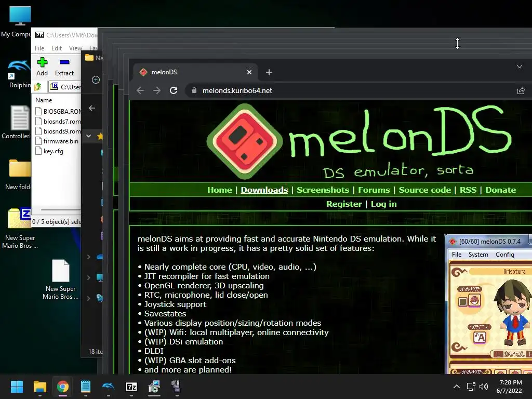Open the File menu in 7-Zip
This screenshot has height=399, width=532.
pos(39,48)
